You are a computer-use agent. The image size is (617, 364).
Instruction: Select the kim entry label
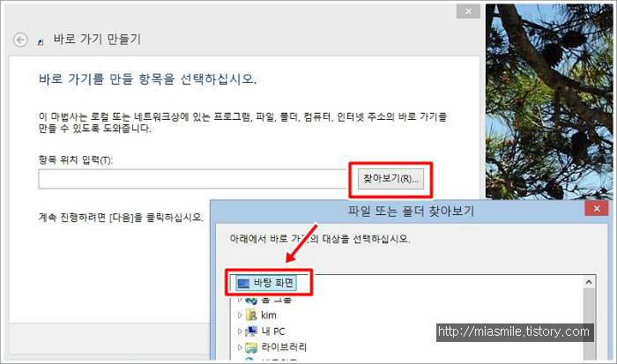click(x=269, y=316)
